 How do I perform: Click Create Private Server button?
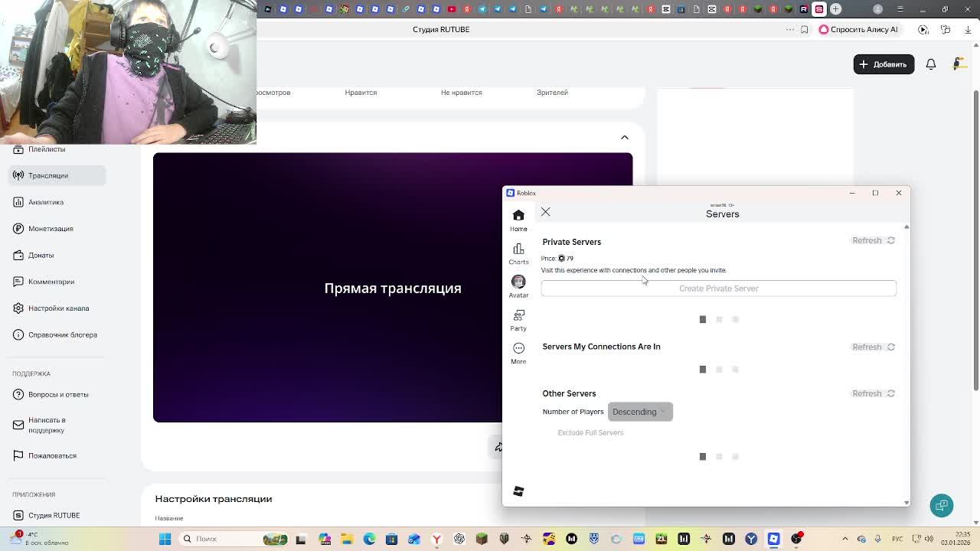point(718,289)
